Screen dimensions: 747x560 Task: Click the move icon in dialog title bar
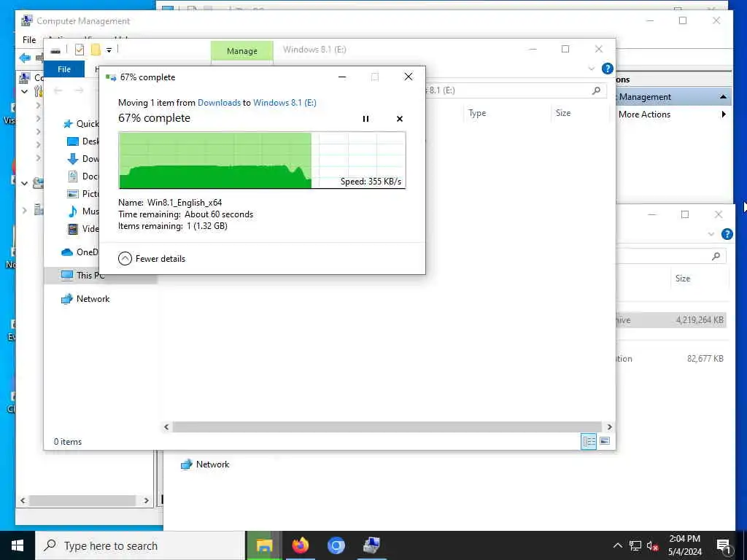coord(111,77)
